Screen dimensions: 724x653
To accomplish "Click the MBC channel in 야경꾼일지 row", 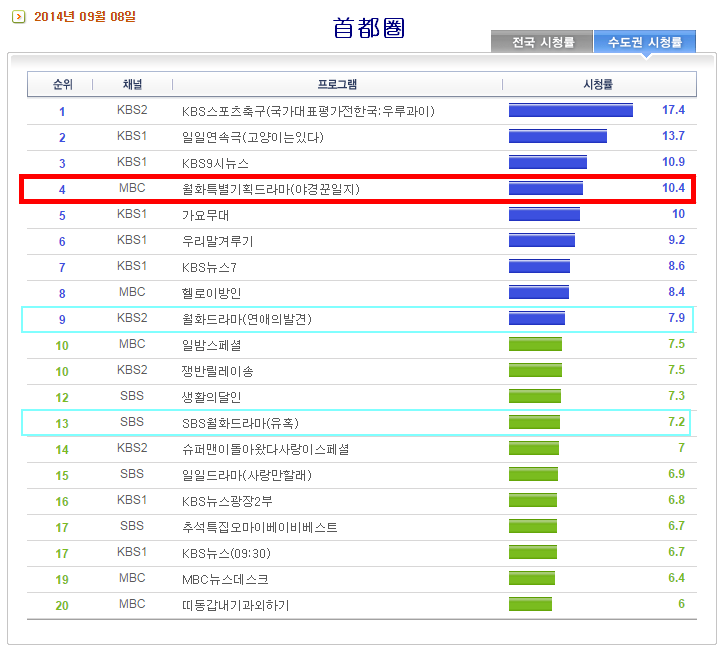I will [132, 188].
